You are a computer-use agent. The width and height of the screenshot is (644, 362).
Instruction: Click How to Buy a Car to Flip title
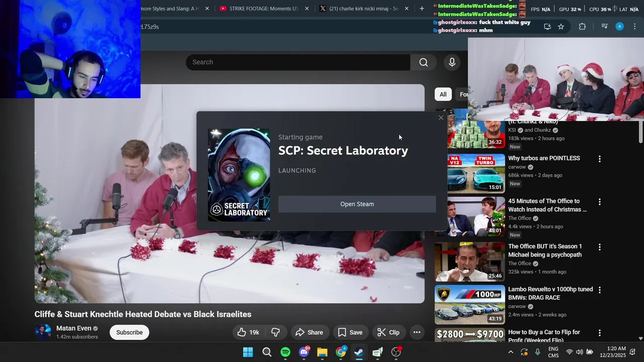pos(544,336)
